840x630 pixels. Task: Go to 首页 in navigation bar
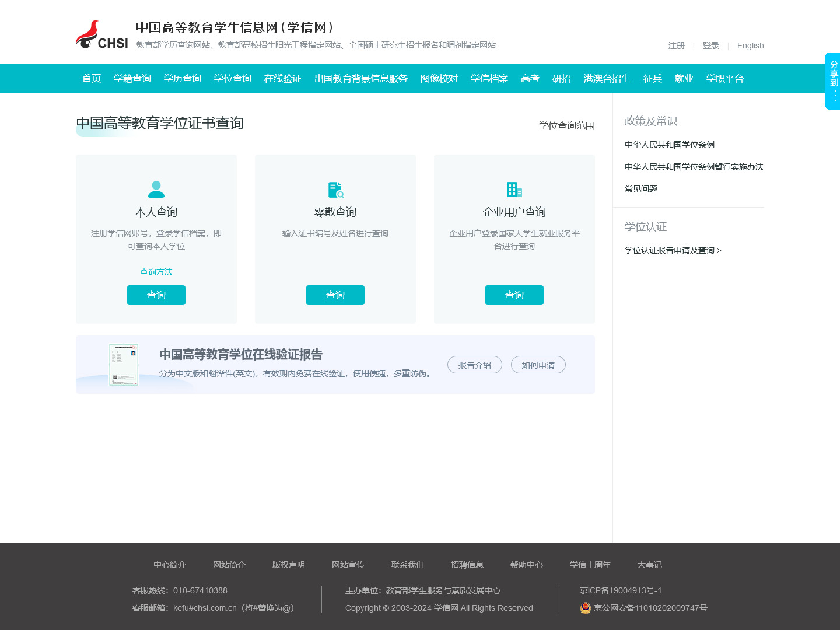[x=92, y=78]
